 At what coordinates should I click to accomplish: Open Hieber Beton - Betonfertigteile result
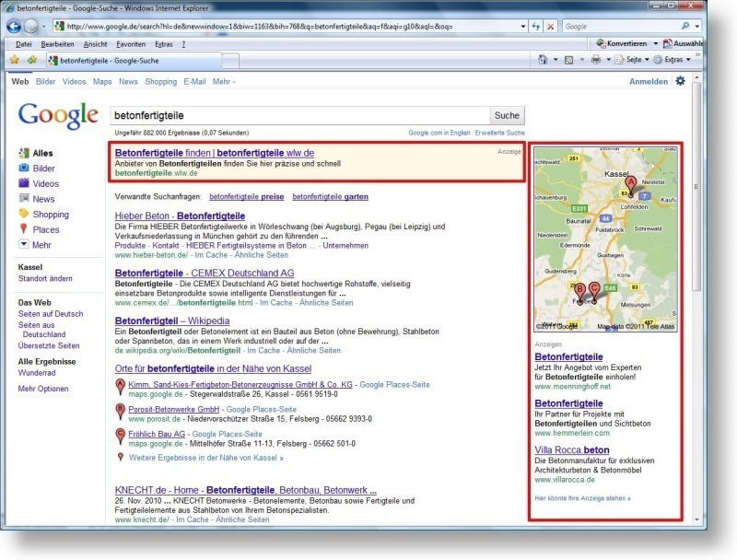(x=180, y=216)
